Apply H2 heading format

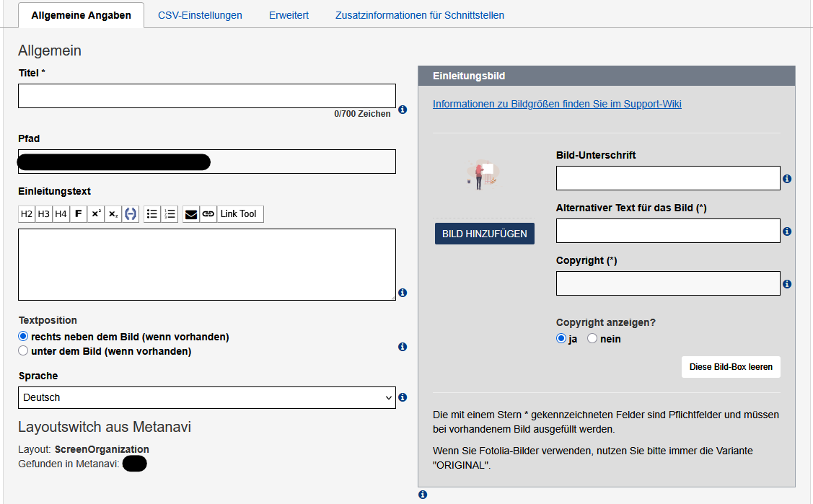(27, 214)
